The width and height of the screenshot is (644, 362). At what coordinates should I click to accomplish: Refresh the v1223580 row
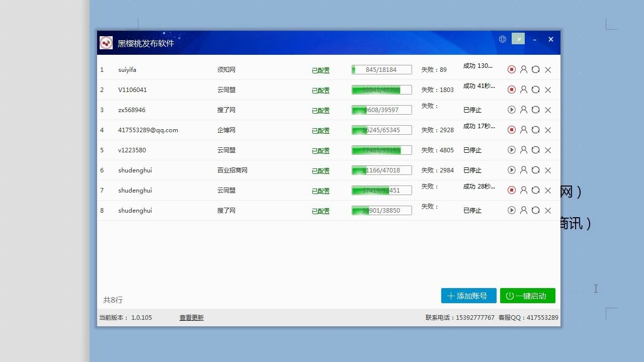click(x=536, y=150)
